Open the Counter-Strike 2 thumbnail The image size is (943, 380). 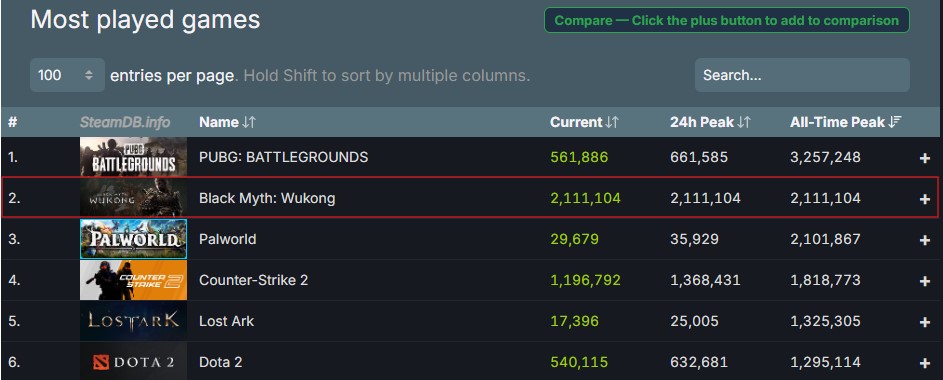tap(134, 280)
